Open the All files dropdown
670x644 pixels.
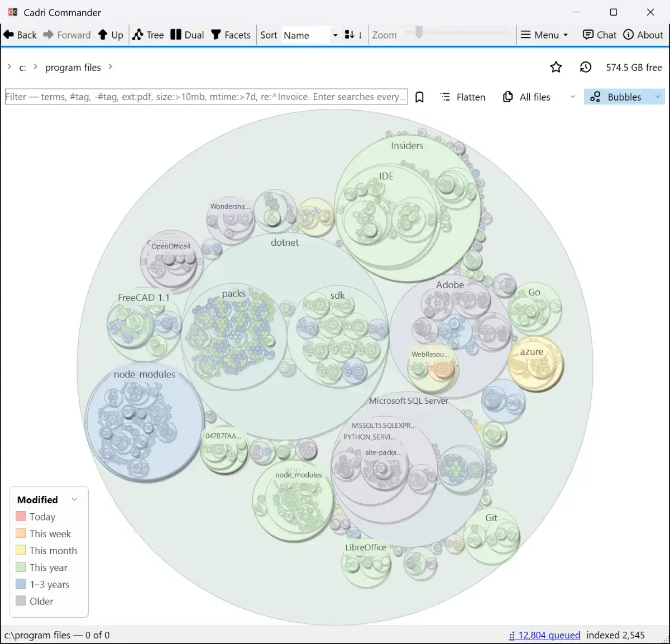(x=539, y=97)
